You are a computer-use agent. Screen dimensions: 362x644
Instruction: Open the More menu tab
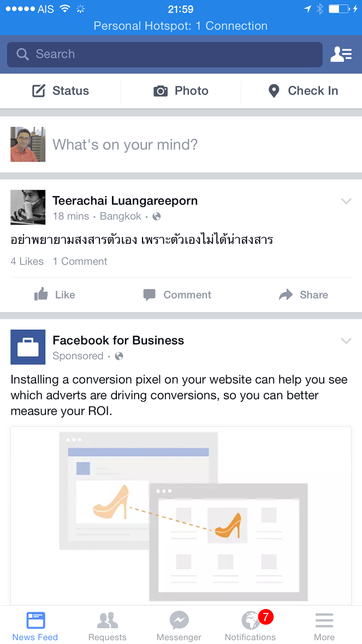pyautogui.click(x=324, y=625)
